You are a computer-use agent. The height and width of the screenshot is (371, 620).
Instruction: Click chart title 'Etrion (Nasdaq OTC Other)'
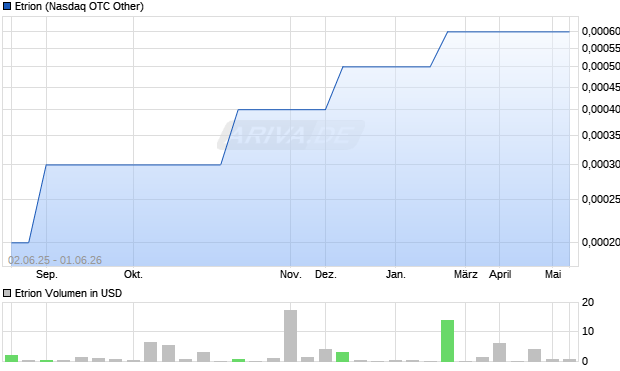coord(79,6)
